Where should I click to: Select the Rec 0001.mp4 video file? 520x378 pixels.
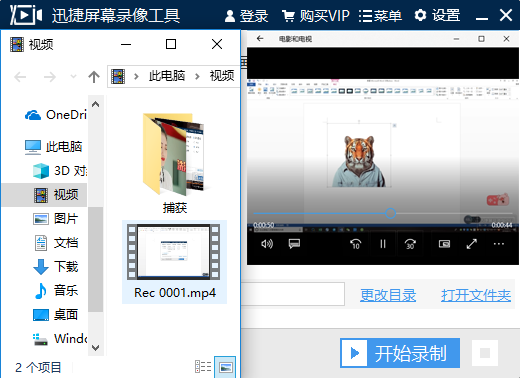click(x=174, y=262)
